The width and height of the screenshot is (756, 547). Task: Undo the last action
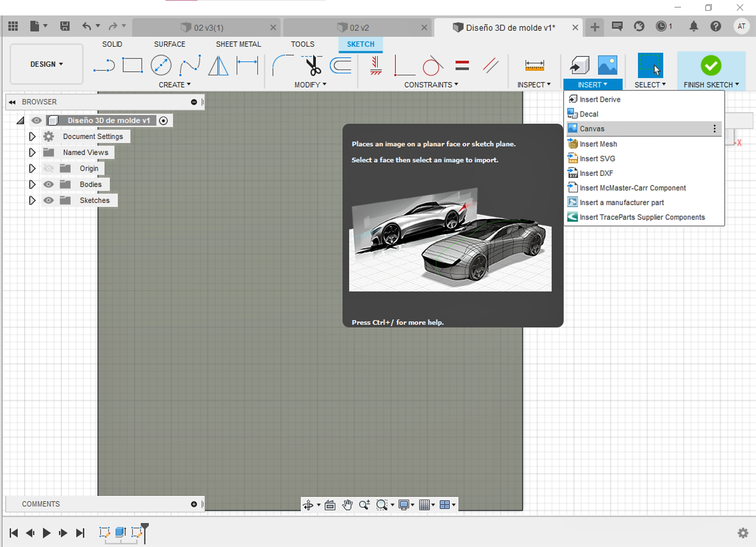point(87,26)
